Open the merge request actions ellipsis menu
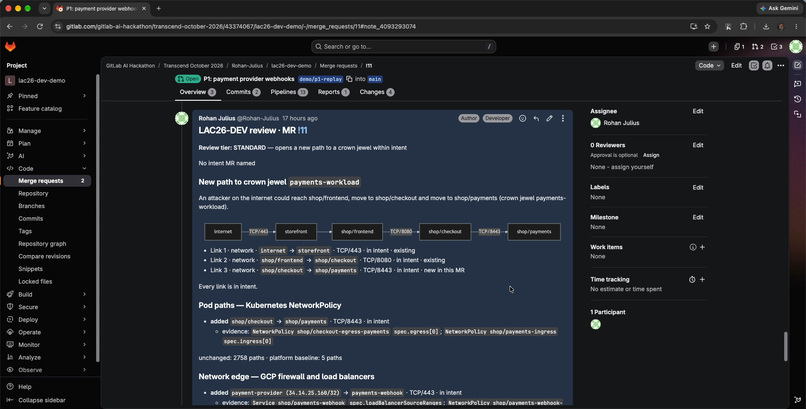The height and width of the screenshot is (409, 806). tap(781, 66)
